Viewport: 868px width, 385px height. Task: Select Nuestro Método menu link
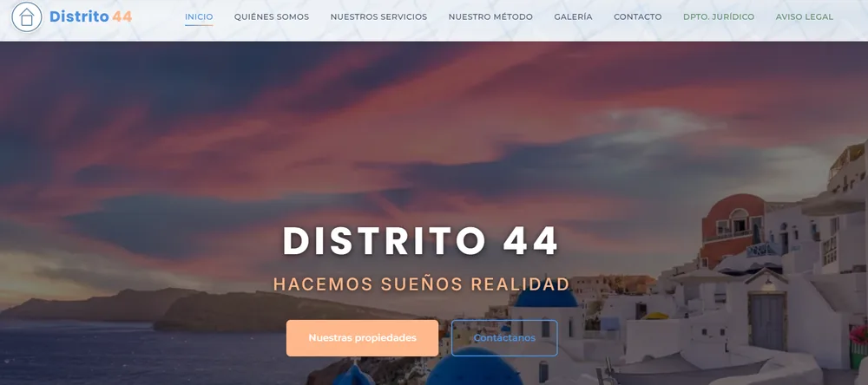pyautogui.click(x=490, y=17)
